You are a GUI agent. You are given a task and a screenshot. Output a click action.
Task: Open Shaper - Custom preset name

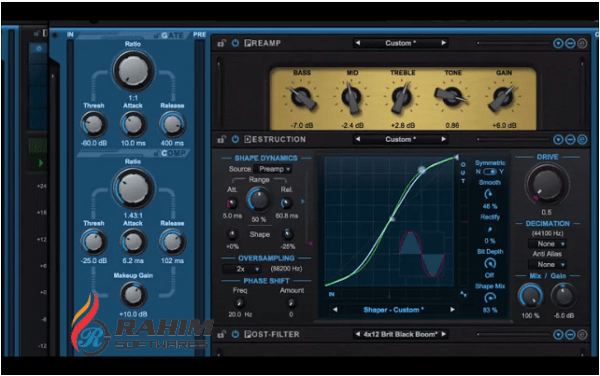pos(393,310)
